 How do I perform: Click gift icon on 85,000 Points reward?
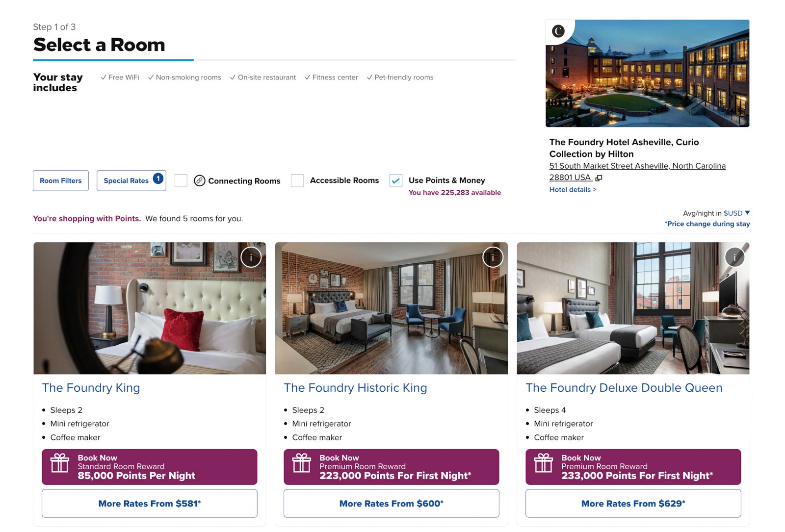coord(60,462)
